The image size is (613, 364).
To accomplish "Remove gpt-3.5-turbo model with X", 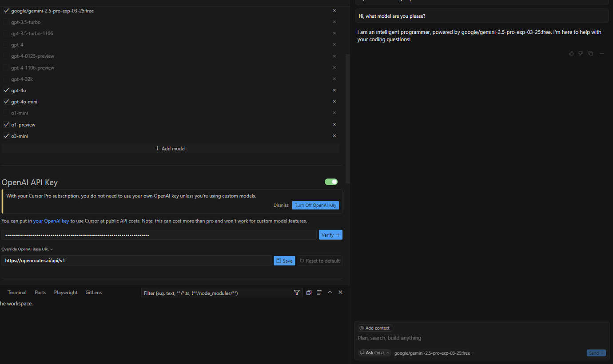I will pyautogui.click(x=334, y=22).
